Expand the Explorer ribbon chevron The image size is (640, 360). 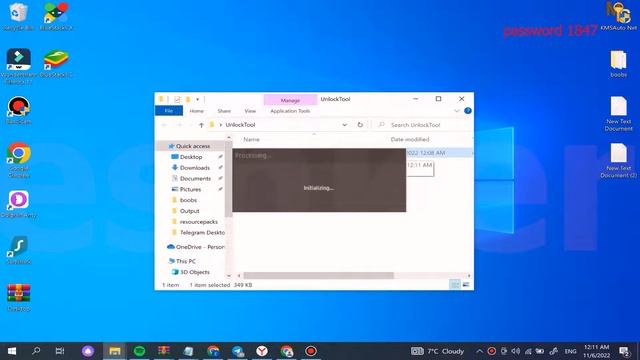[x=456, y=111]
